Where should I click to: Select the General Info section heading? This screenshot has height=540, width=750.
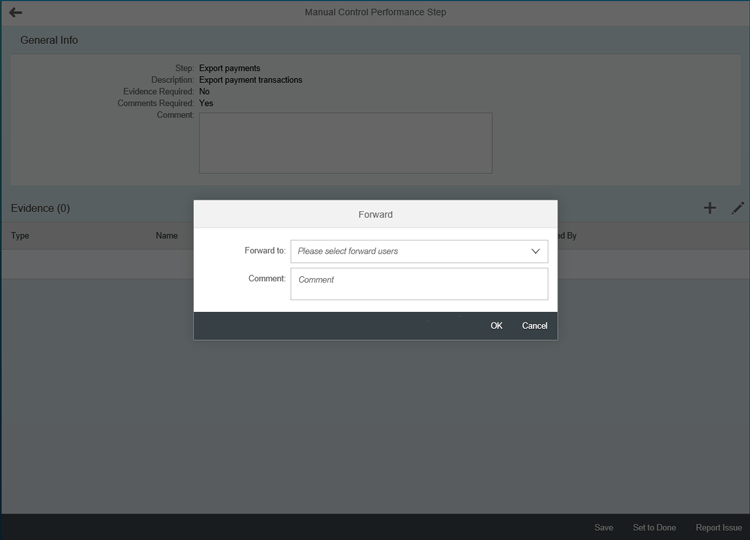pyautogui.click(x=49, y=40)
